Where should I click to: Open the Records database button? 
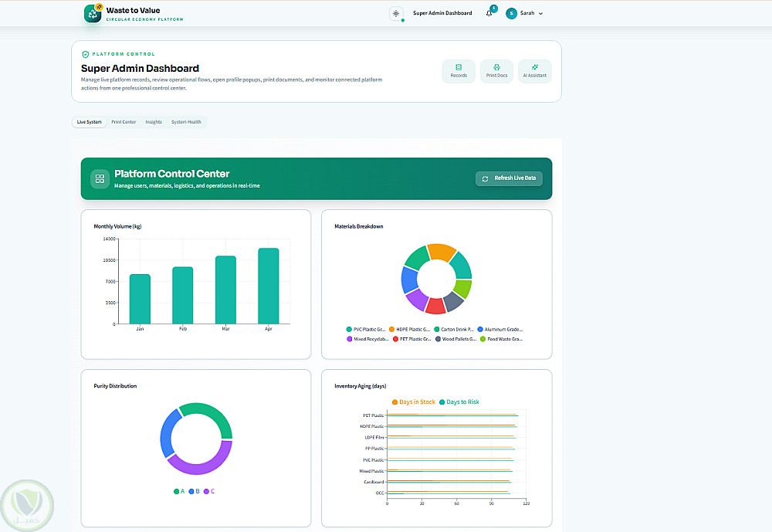(x=459, y=72)
